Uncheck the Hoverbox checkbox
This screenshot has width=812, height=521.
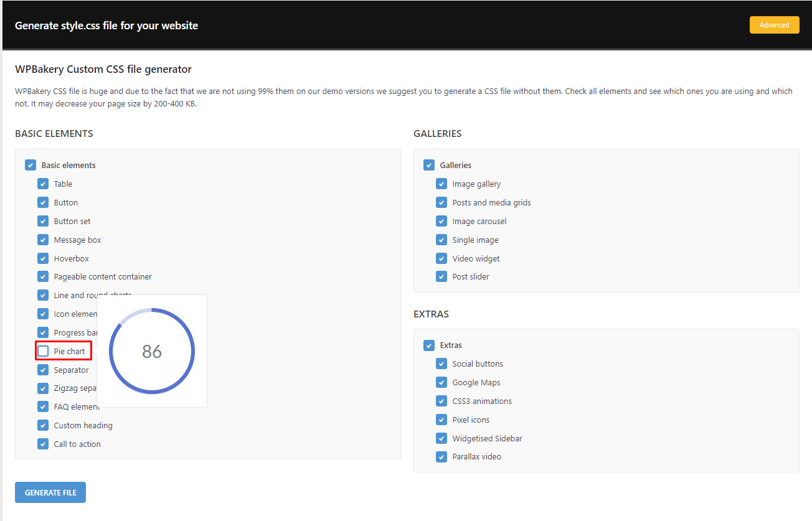[43, 258]
